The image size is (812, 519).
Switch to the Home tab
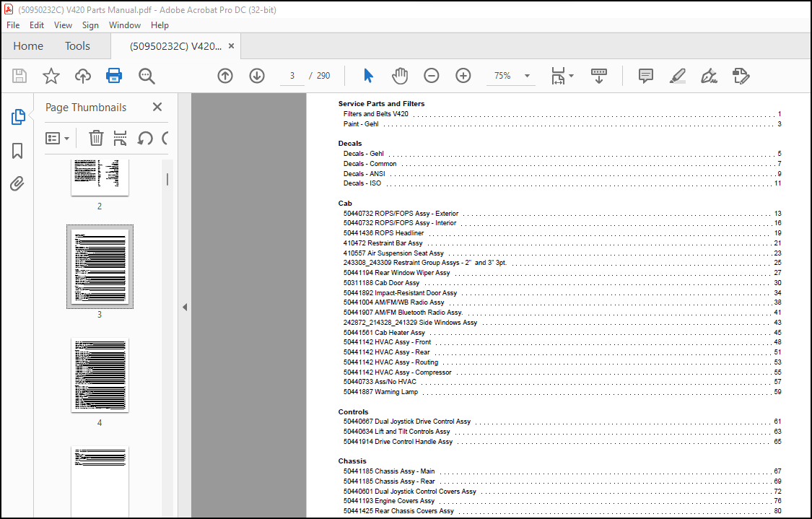(28, 46)
